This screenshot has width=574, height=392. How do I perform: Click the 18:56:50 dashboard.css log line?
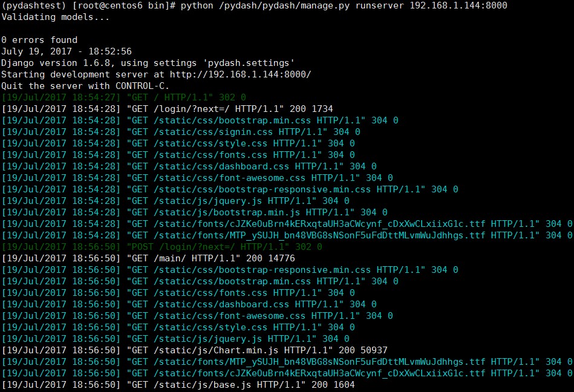[189, 304]
